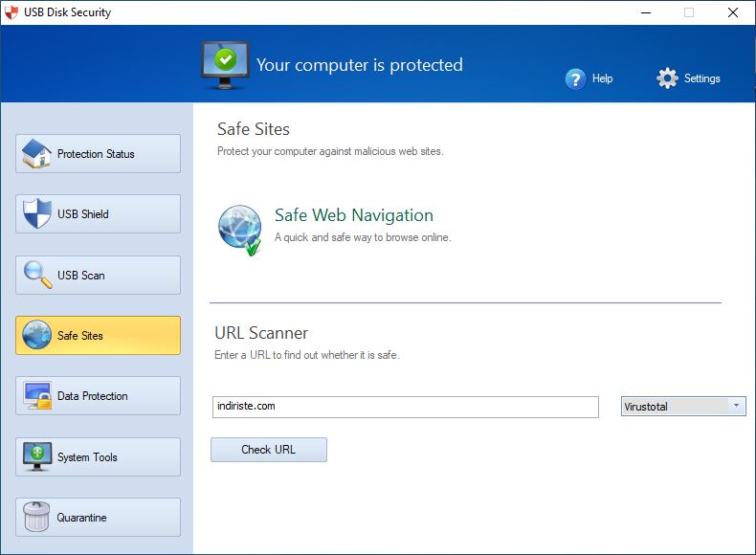Expand the Virustotal dropdown arrow
This screenshot has height=555, width=756.
[x=736, y=406]
